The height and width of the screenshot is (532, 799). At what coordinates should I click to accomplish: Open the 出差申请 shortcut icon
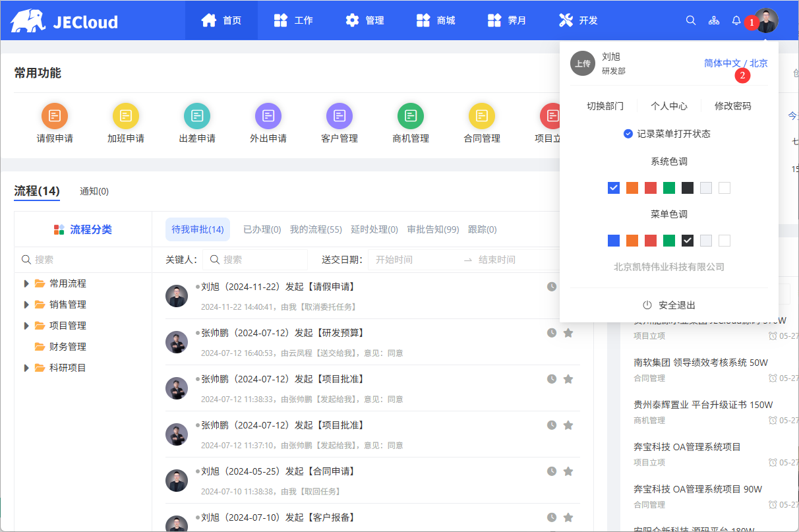click(x=197, y=117)
